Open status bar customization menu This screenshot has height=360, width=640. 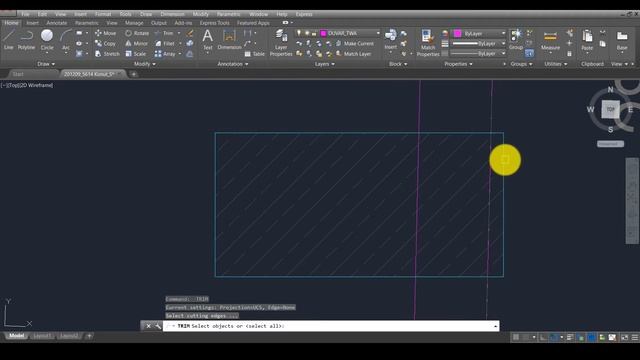pos(635,337)
